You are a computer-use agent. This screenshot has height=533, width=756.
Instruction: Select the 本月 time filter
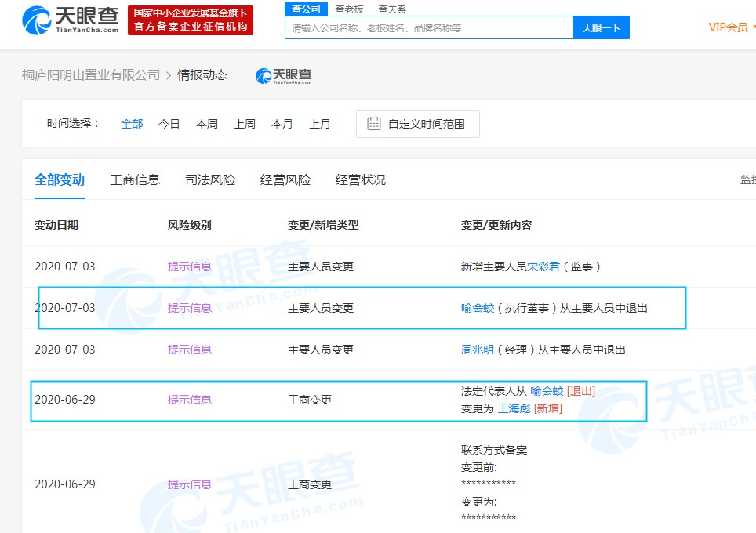coord(282,124)
